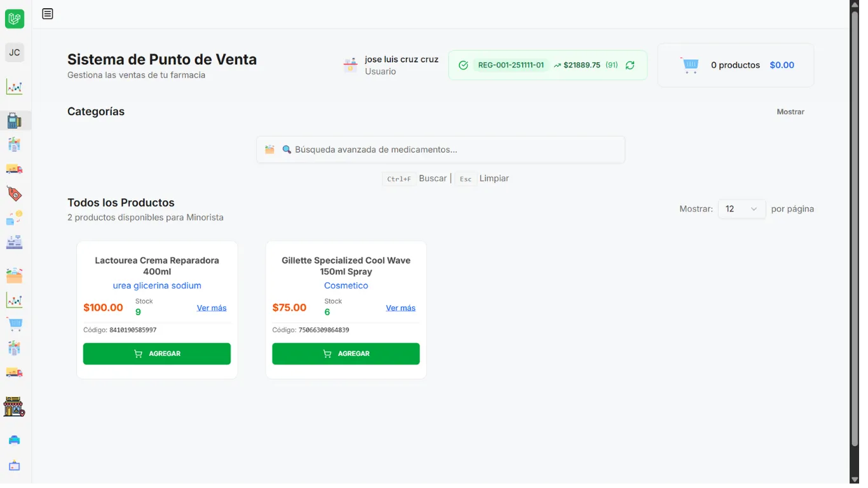Click the refresh icon in register status

[x=630, y=65]
